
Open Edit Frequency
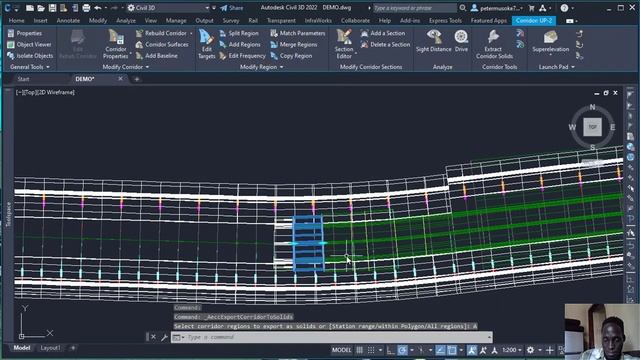242,56
